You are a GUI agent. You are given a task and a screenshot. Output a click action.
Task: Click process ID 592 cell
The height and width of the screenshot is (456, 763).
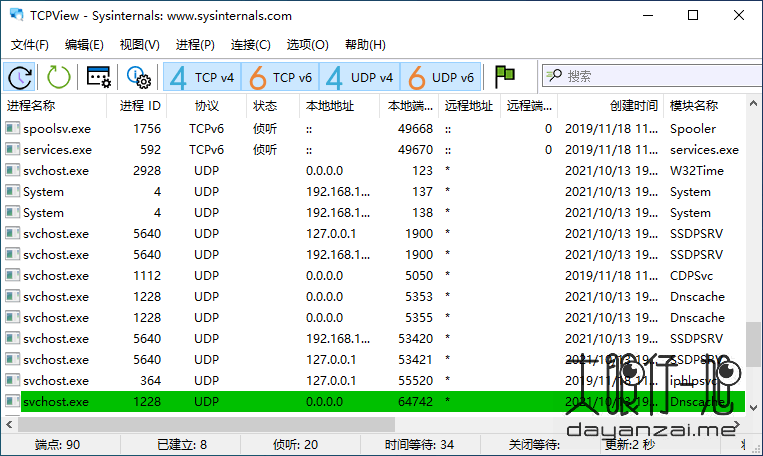pos(150,150)
